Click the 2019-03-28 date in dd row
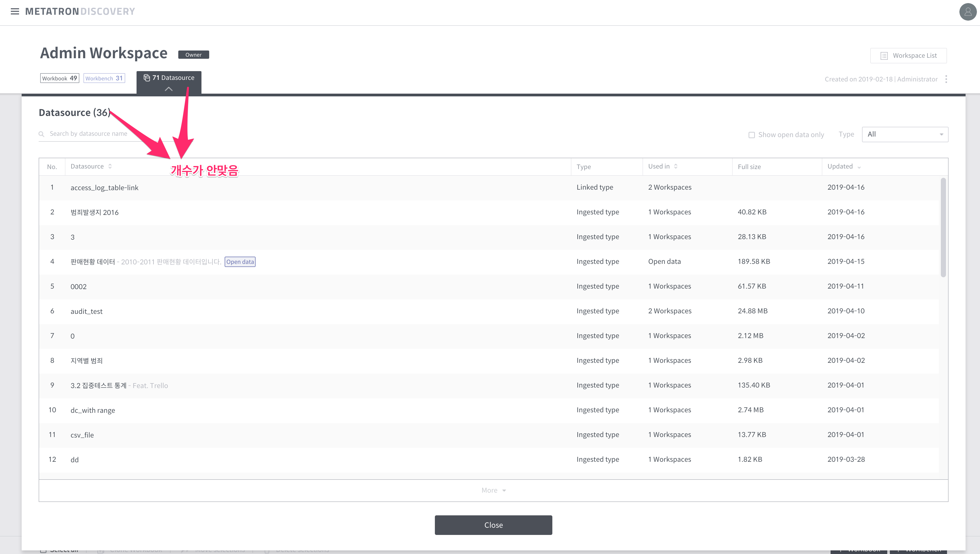980x554 pixels. click(846, 459)
